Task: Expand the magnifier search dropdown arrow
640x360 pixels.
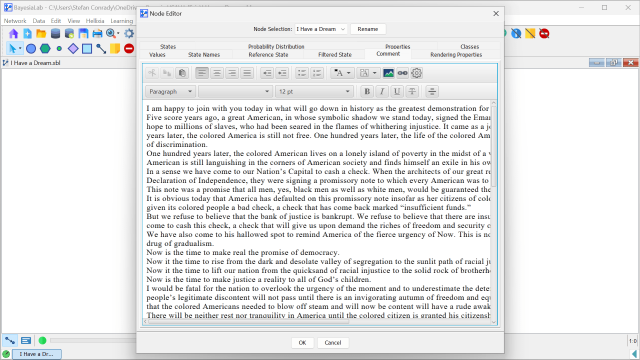Action: tap(118, 34)
